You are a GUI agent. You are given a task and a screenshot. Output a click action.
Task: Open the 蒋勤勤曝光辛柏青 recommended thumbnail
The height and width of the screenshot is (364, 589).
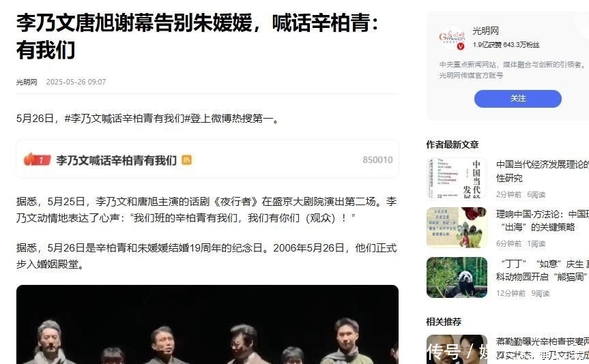tap(457, 350)
